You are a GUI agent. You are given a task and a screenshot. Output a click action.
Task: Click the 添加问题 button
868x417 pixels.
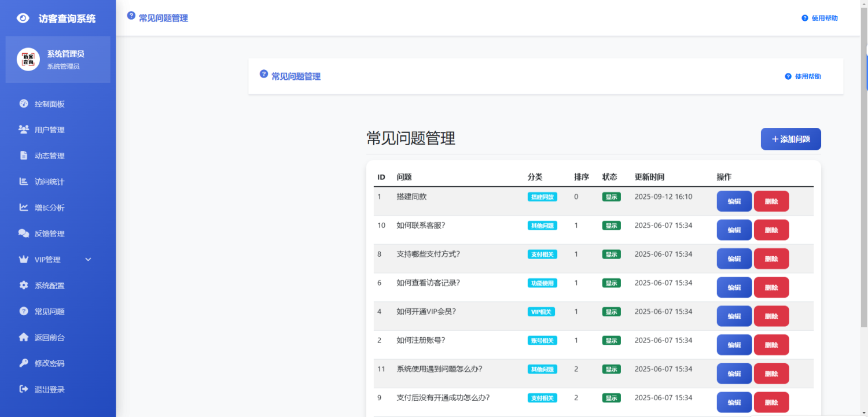coord(790,139)
